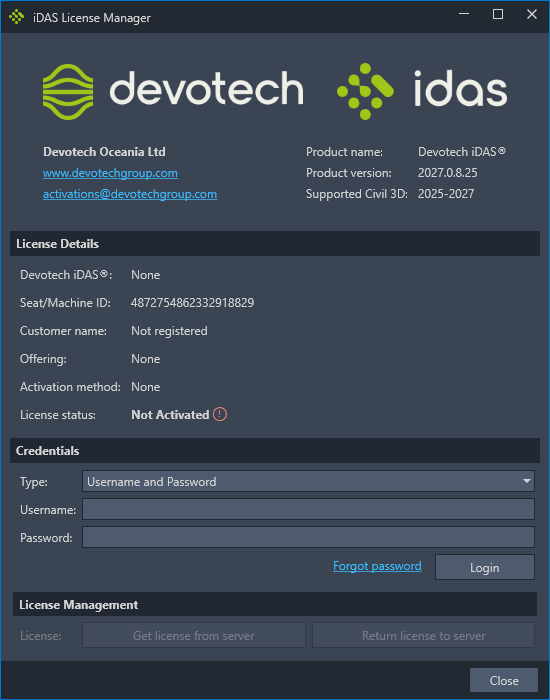The image size is (550, 700).
Task: Click the Devotech wave logo
Action: tap(68, 92)
